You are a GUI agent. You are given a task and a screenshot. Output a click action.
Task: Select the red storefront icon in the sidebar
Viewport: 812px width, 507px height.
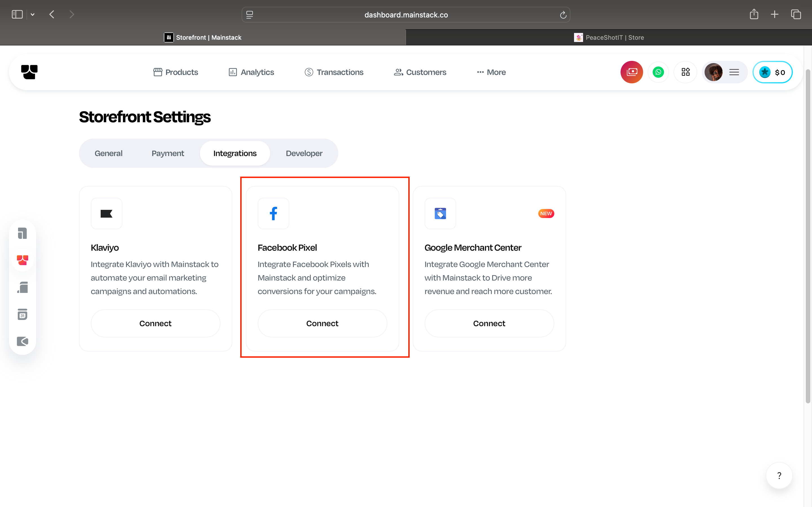(x=23, y=260)
